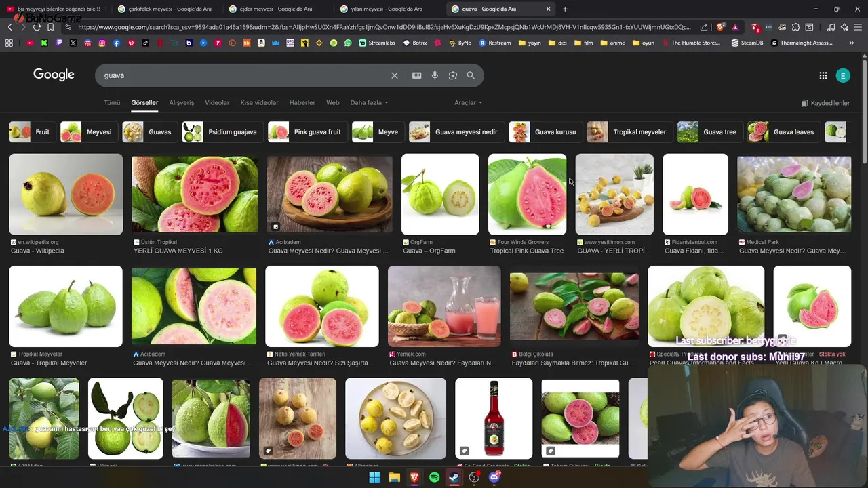The image size is (868, 488).
Task: Open the browser hamburger main menu
Action: [858, 27]
